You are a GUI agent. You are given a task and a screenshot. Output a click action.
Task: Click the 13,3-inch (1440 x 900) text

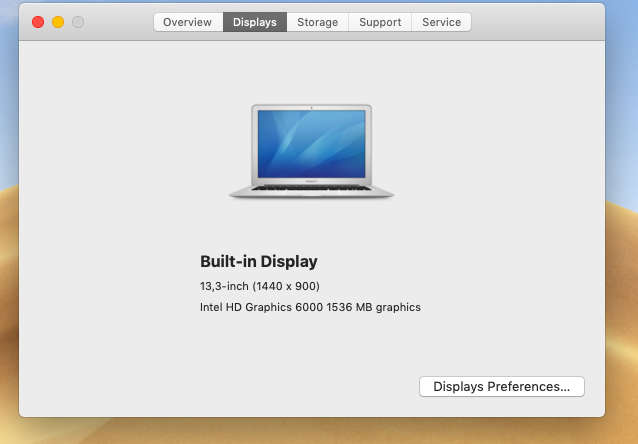coord(260,286)
